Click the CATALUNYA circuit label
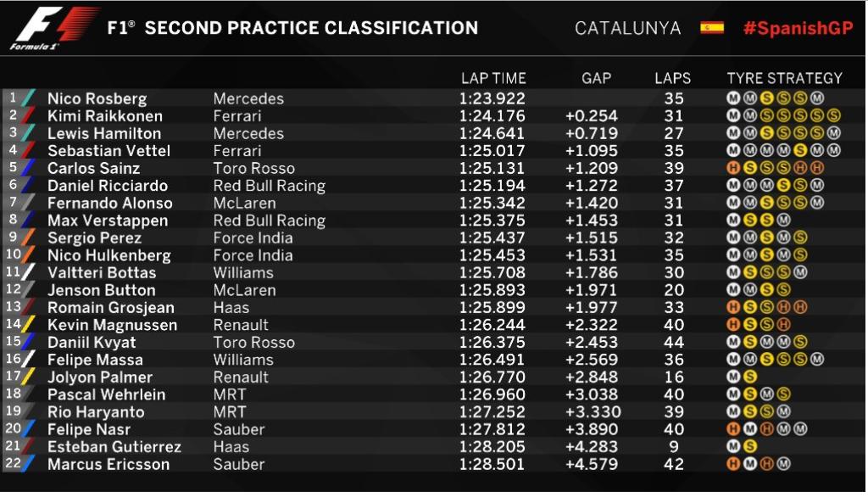Viewport: 868px width, 503px height. click(x=627, y=28)
